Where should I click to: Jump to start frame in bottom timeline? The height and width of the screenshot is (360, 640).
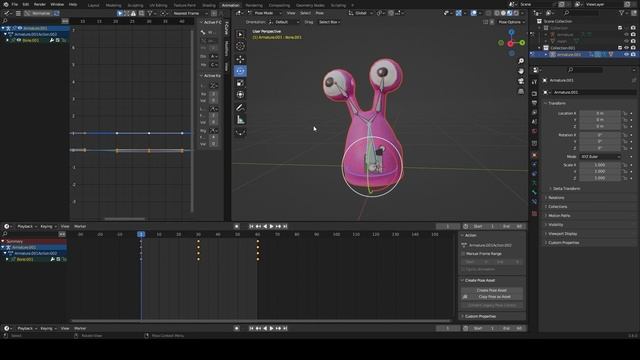[x=251, y=328]
